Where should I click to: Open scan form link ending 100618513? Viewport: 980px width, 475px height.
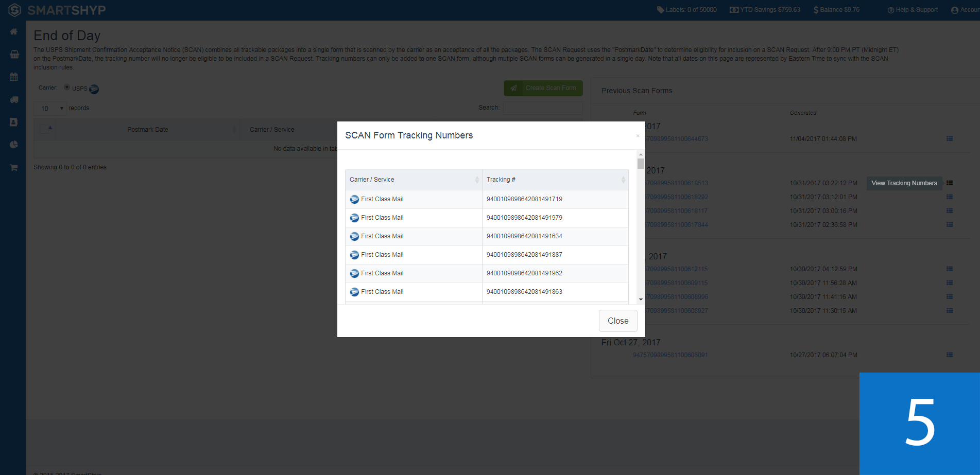pos(676,183)
